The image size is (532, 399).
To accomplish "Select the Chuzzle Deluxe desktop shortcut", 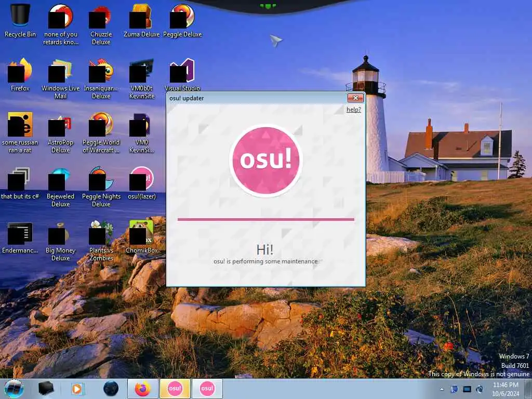I will [x=101, y=24].
